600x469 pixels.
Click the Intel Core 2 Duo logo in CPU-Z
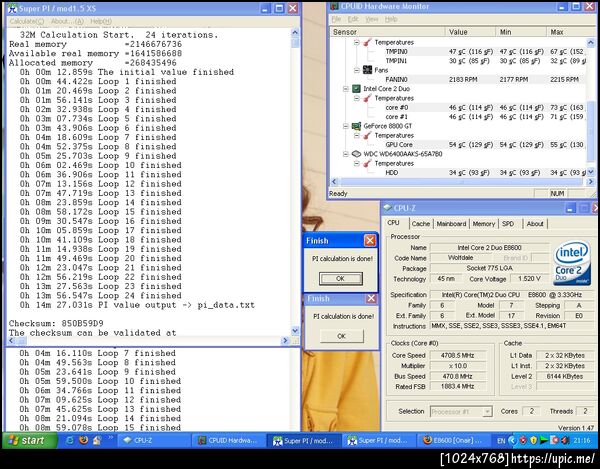tap(572, 262)
